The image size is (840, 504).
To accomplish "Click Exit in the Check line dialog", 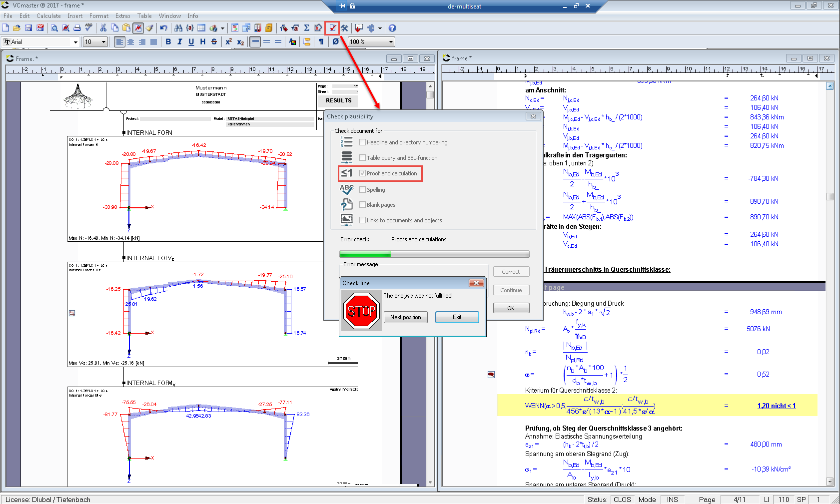I will coord(457,317).
